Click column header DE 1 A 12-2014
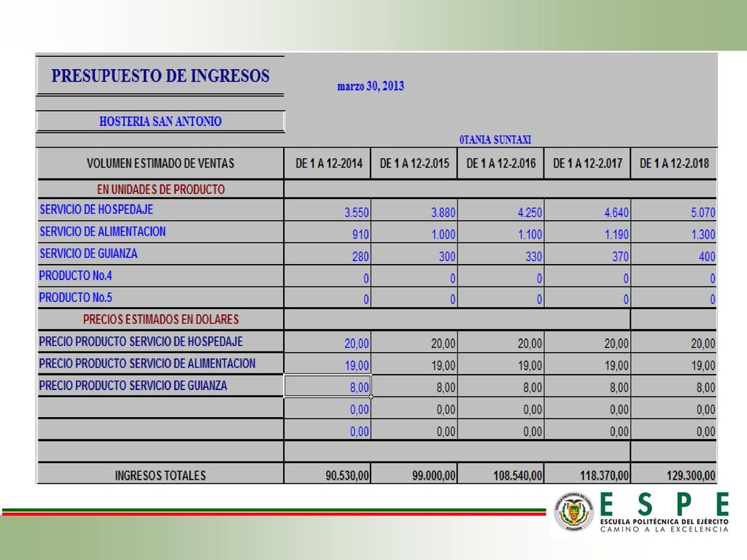 tap(329, 163)
